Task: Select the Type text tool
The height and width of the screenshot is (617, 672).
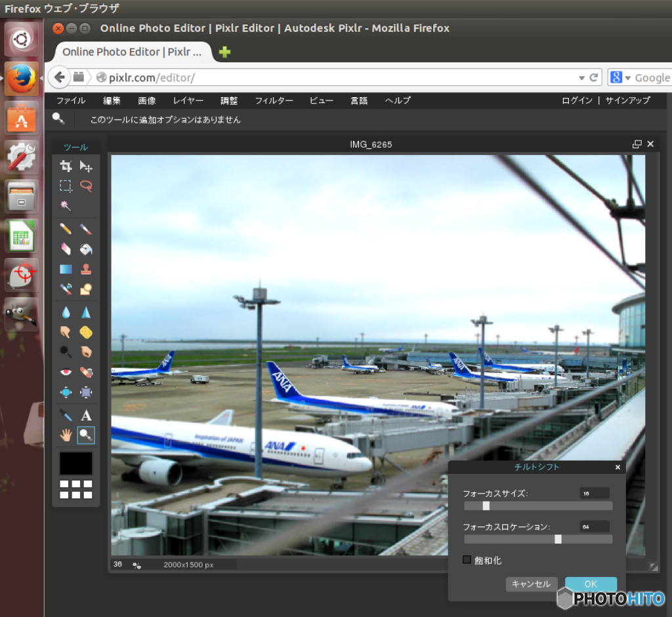Action: (x=86, y=415)
